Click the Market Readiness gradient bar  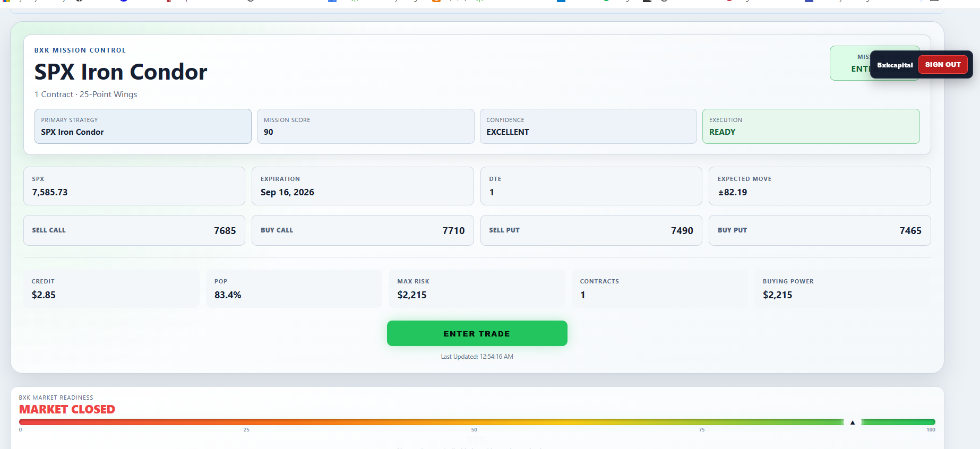pyautogui.click(x=477, y=422)
